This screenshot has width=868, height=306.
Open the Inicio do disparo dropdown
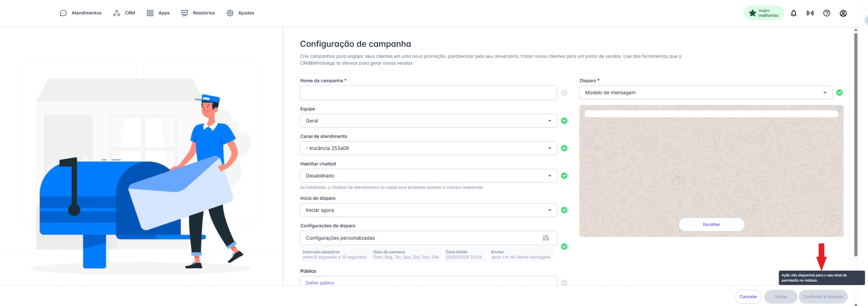(428, 210)
